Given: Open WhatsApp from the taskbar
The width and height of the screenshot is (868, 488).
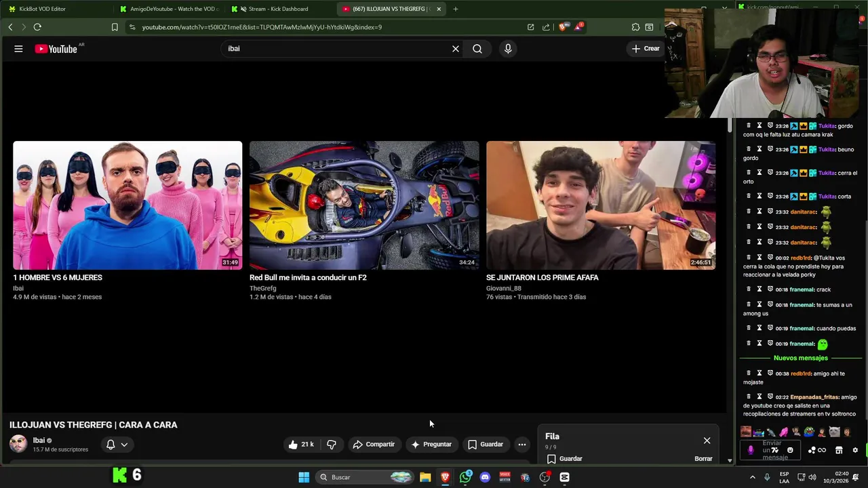Looking at the screenshot, I should (465, 477).
